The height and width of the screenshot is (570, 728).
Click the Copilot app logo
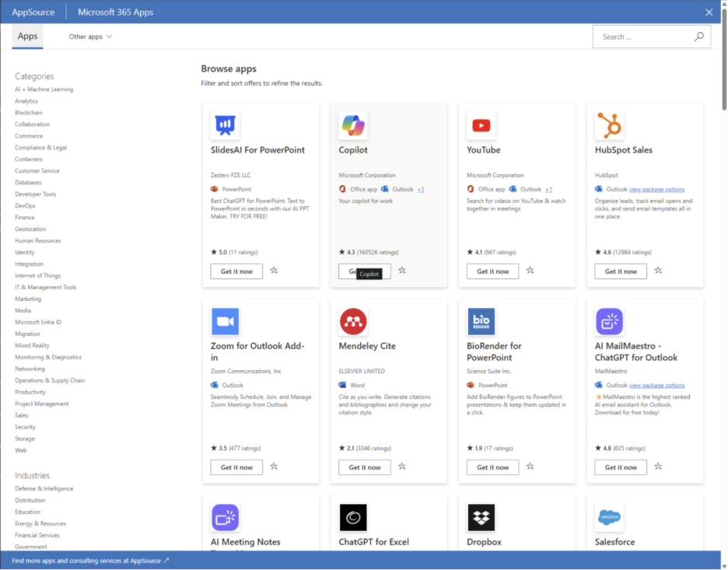[x=353, y=125]
